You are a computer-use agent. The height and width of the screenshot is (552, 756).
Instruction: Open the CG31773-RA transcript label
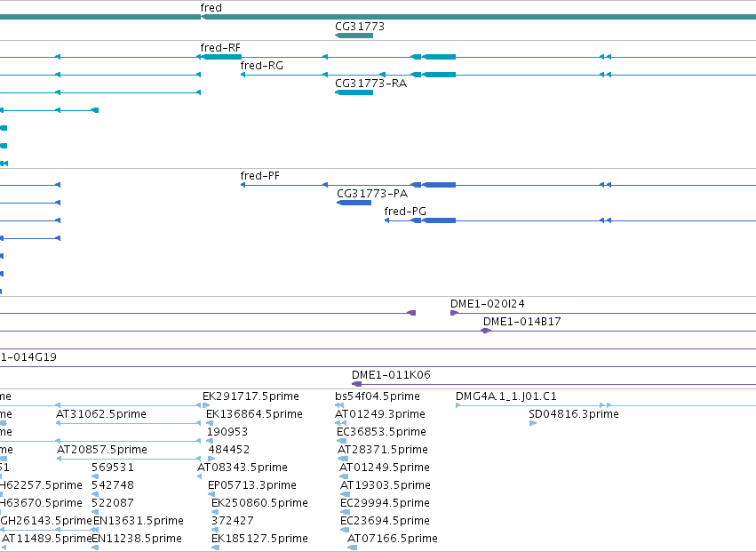pyautogui.click(x=370, y=84)
